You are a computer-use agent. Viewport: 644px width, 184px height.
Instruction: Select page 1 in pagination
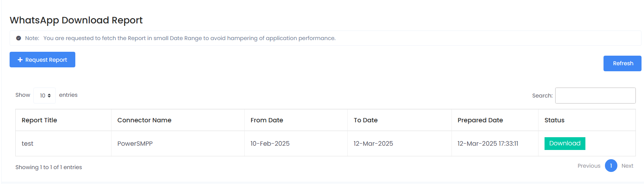[611, 166]
